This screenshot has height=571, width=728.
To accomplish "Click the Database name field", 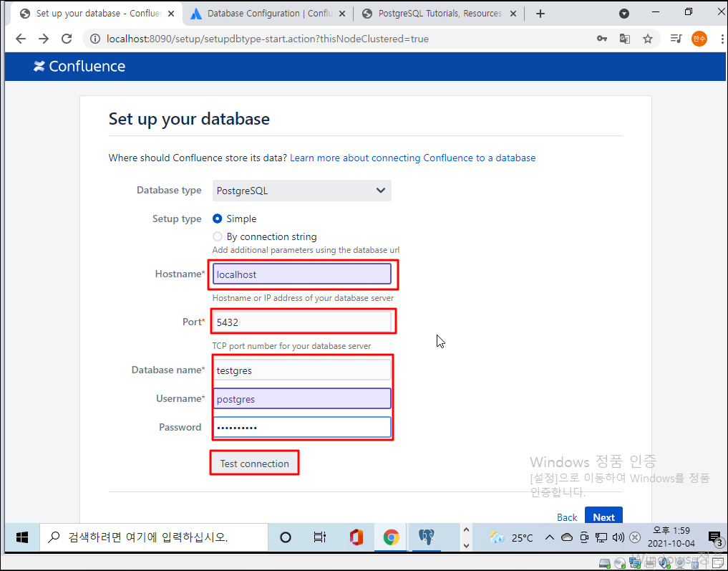I will click(302, 370).
